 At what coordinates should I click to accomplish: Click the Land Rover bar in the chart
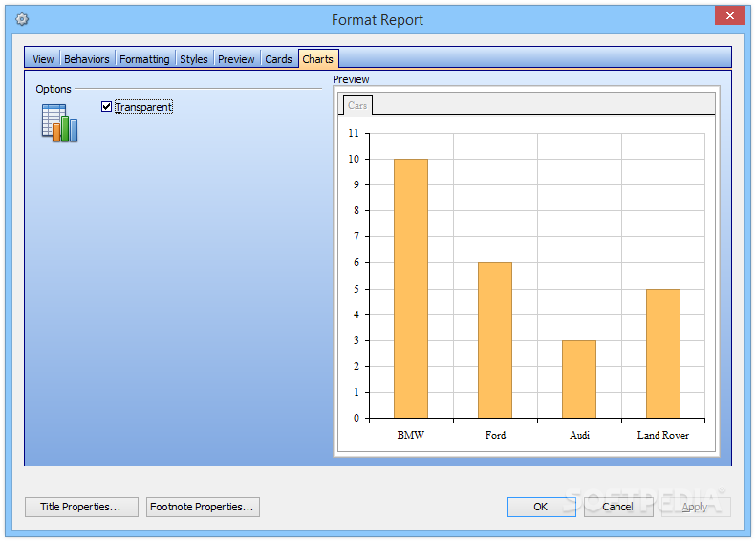(663, 354)
